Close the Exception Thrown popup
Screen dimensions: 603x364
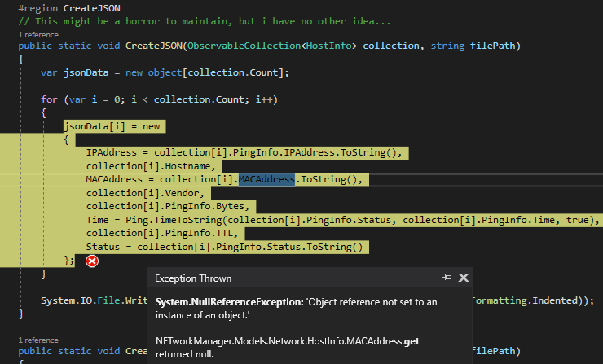pyautogui.click(x=464, y=278)
